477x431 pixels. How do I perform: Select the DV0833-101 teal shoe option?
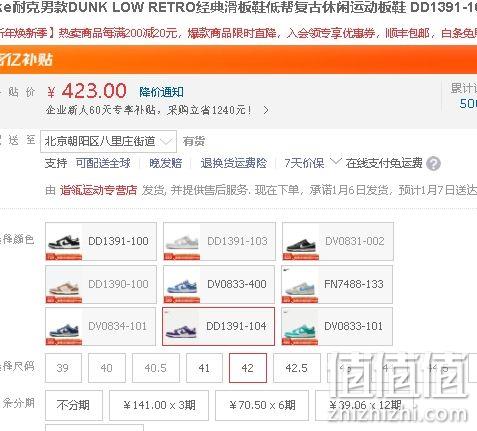tap(337, 326)
